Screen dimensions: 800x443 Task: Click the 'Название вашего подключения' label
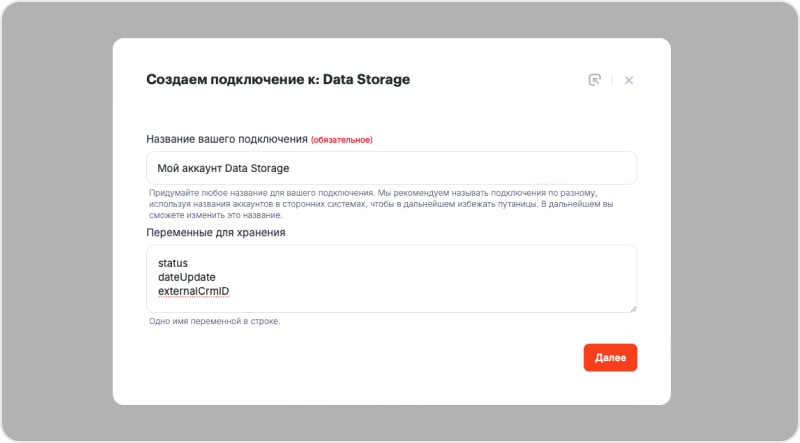226,139
